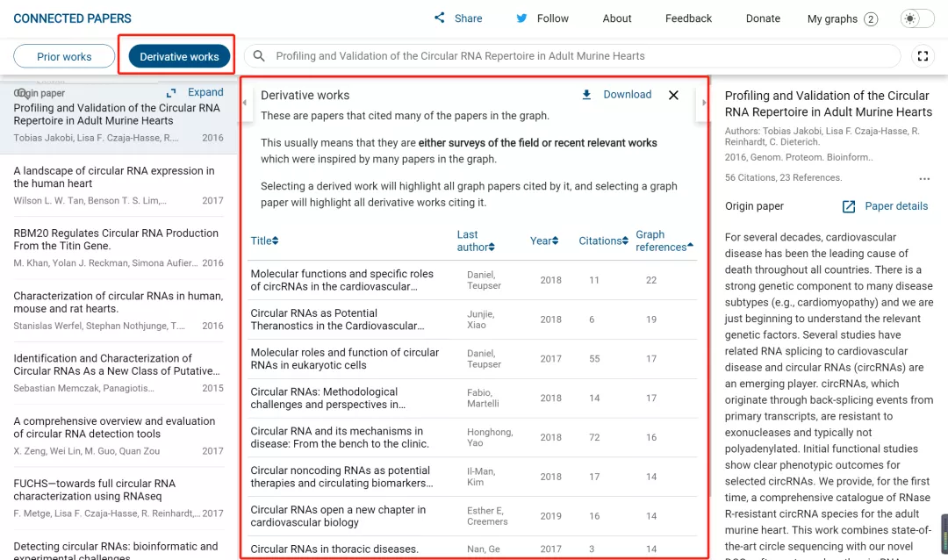Sort table by Year column
Image resolution: width=948 pixels, height=560 pixels.
[542, 241]
